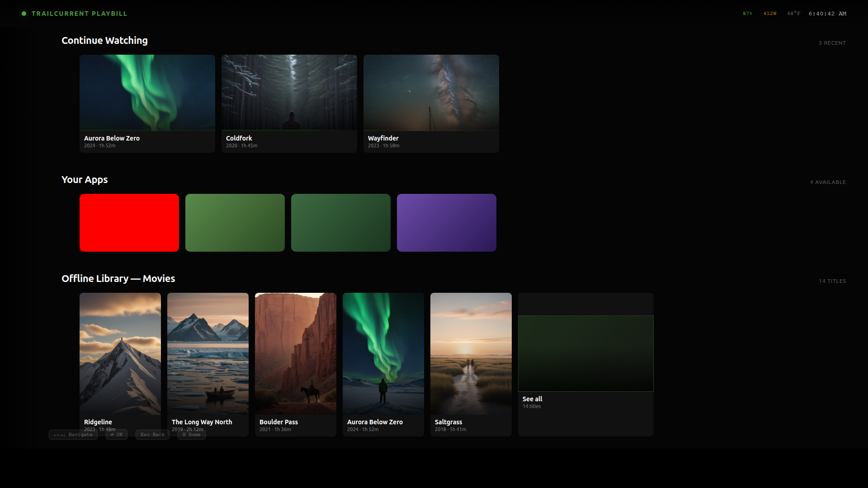868x488 pixels.
Task: Open the Wayfinder movie card
Action: click(431, 103)
